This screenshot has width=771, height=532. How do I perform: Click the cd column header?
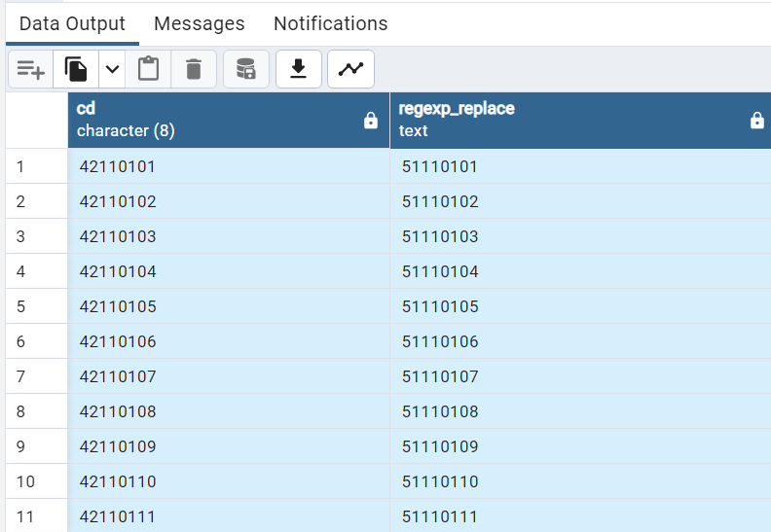(x=229, y=120)
